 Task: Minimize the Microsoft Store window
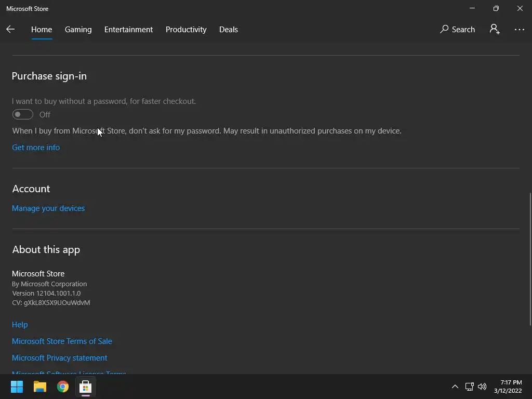point(472,8)
